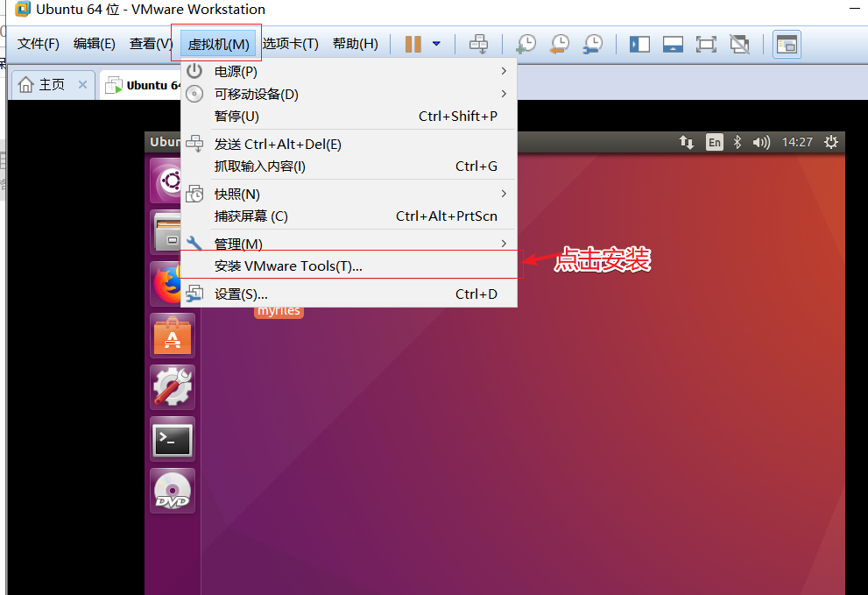Open the 编辑(E) menu

[x=94, y=43]
